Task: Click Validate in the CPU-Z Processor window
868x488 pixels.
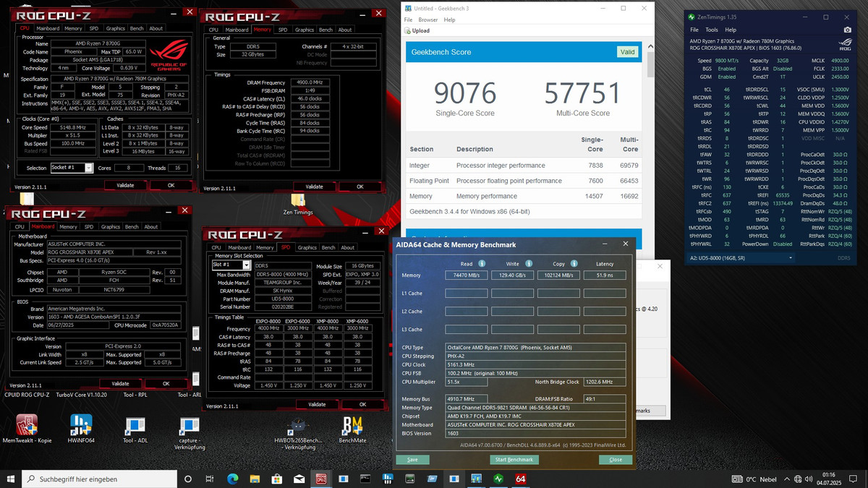Action: pyautogui.click(x=125, y=185)
